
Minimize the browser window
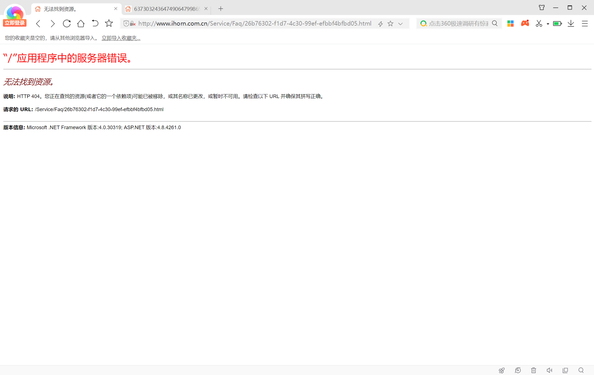point(555,8)
